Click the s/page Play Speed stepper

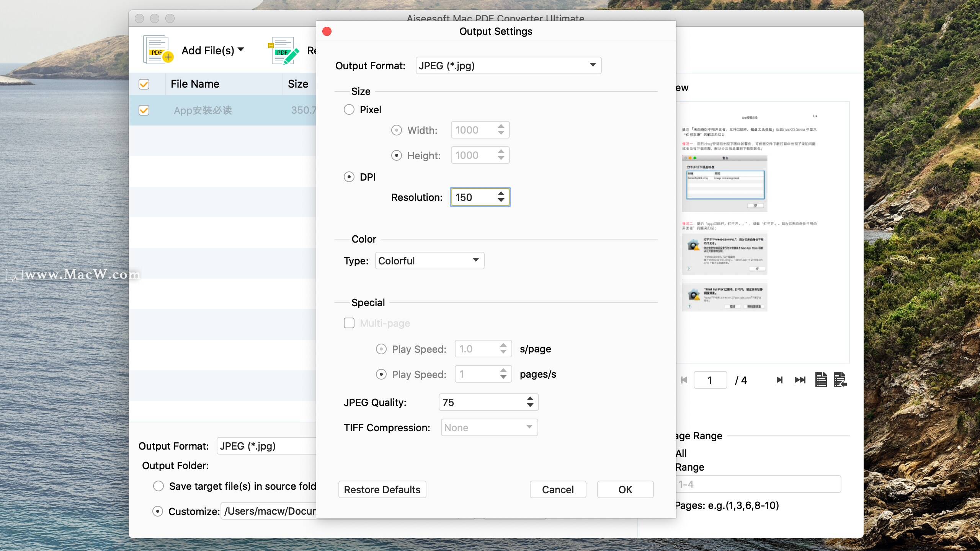click(x=503, y=349)
